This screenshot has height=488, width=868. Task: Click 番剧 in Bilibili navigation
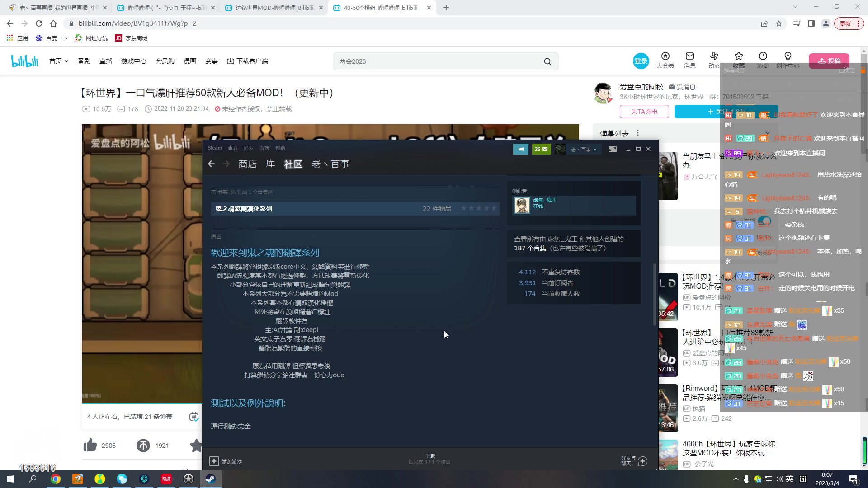(84, 61)
